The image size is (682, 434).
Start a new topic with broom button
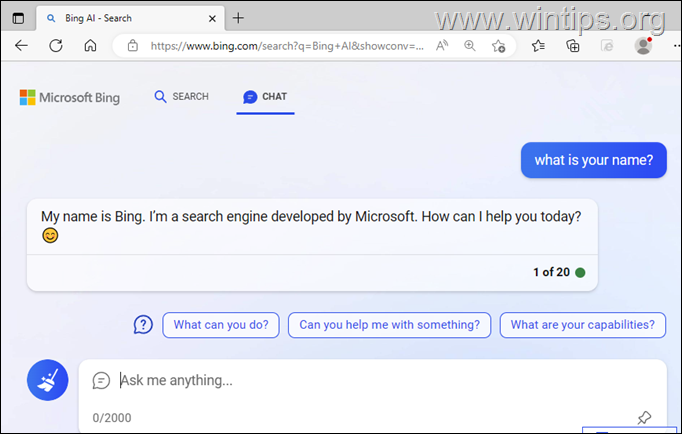tap(48, 380)
